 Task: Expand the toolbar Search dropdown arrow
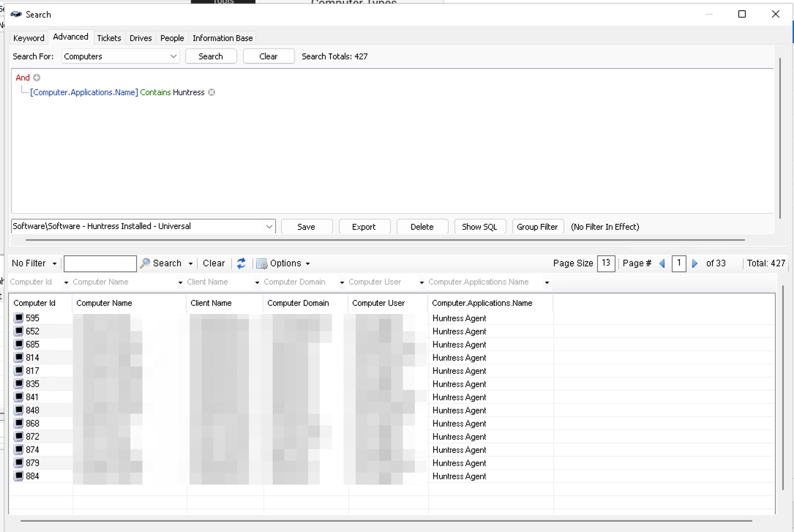tap(190, 263)
